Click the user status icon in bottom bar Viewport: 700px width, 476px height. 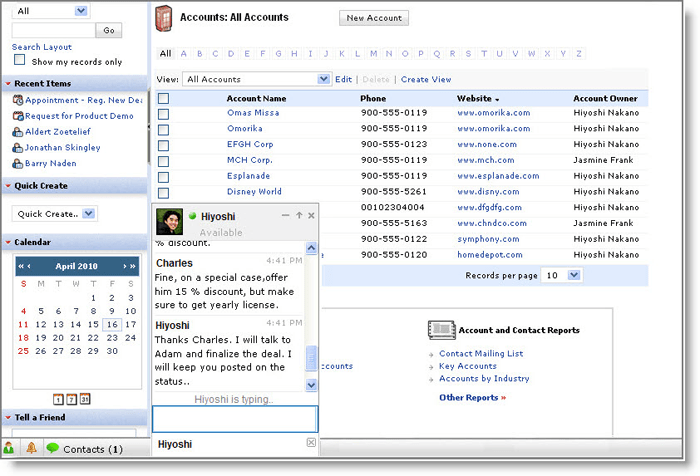point(9,447)
